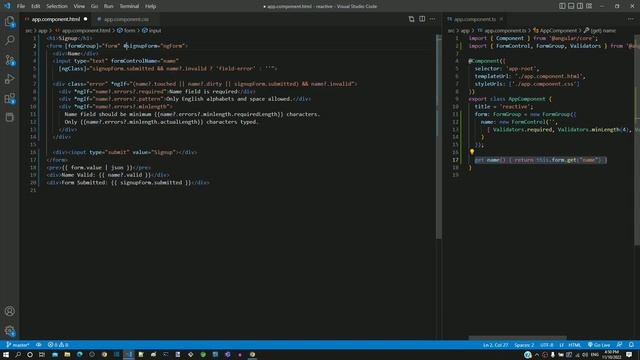Click Go Live in the status bar

coord(599,345)
